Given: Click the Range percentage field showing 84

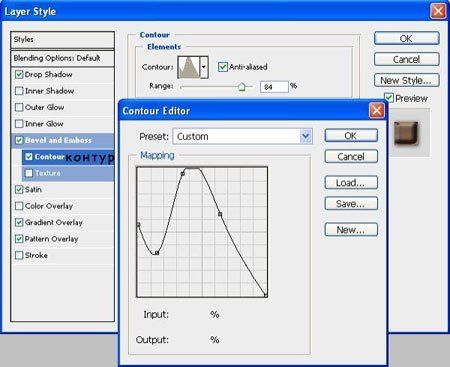Looking at the screenshot, I should coord(274,87).
